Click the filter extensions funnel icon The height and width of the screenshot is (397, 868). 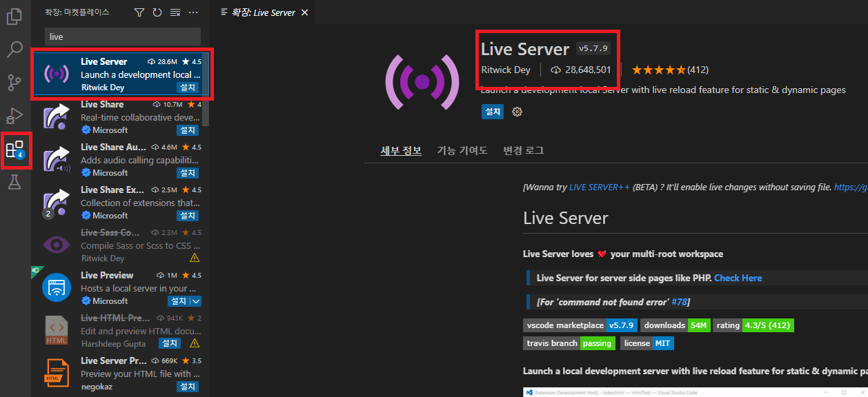click(139, 12)
